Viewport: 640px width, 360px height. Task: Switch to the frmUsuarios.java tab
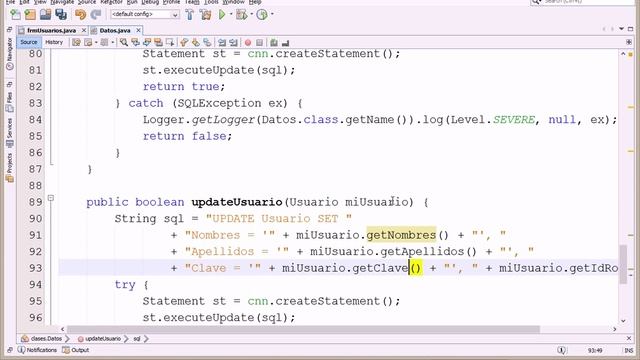(51, 31)
